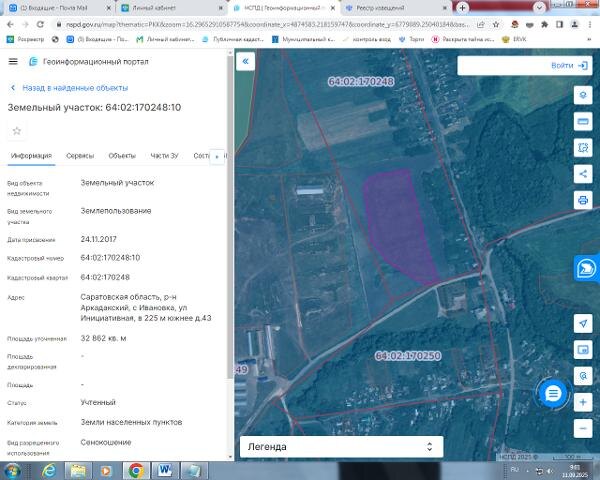
Task: Open Chrome from the Windows taskbar
Action: click(x=136, y=470)
